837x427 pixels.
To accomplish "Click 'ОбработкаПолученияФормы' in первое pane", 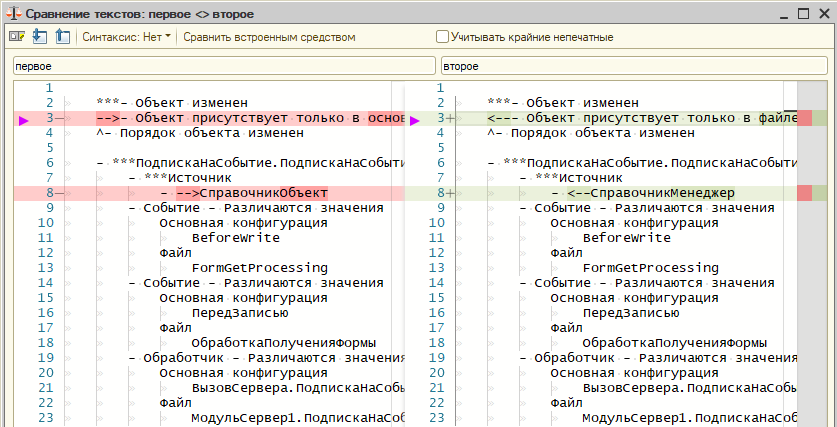I will 284,342.
